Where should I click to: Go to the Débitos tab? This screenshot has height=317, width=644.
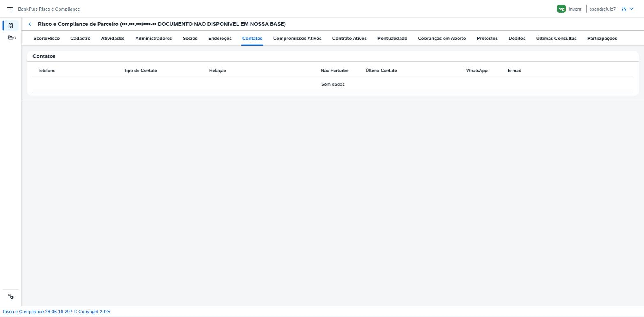tap(517, 38)
